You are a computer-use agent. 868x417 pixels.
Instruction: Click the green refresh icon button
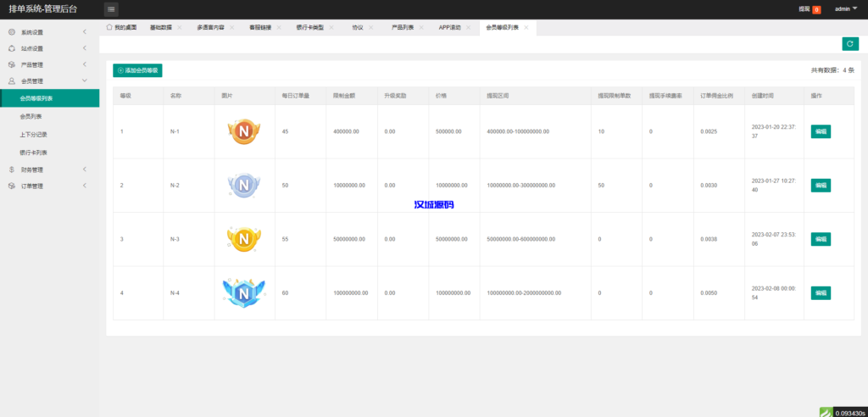point(849,44)
